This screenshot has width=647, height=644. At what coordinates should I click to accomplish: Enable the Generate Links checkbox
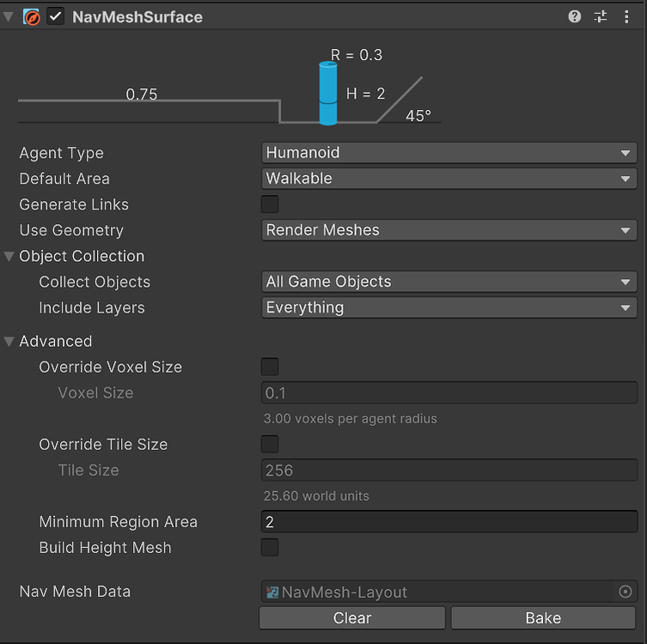tap(270, 204)
